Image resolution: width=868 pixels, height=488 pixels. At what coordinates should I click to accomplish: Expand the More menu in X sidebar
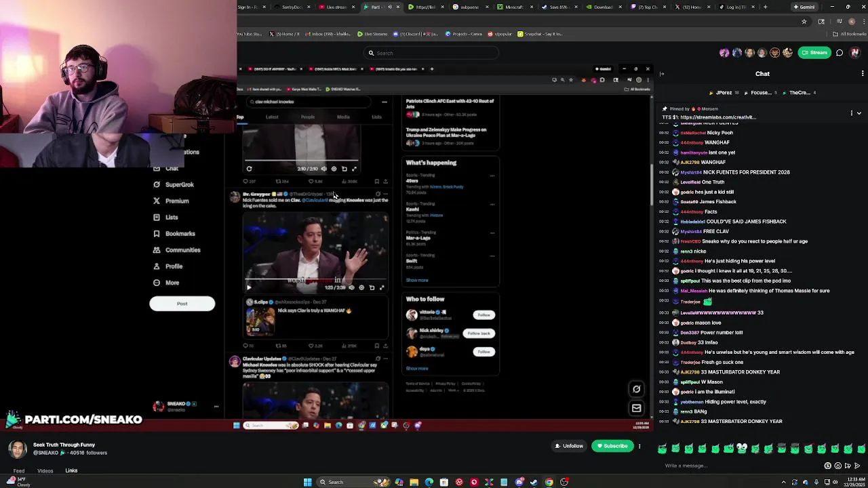tap(165, 283)
